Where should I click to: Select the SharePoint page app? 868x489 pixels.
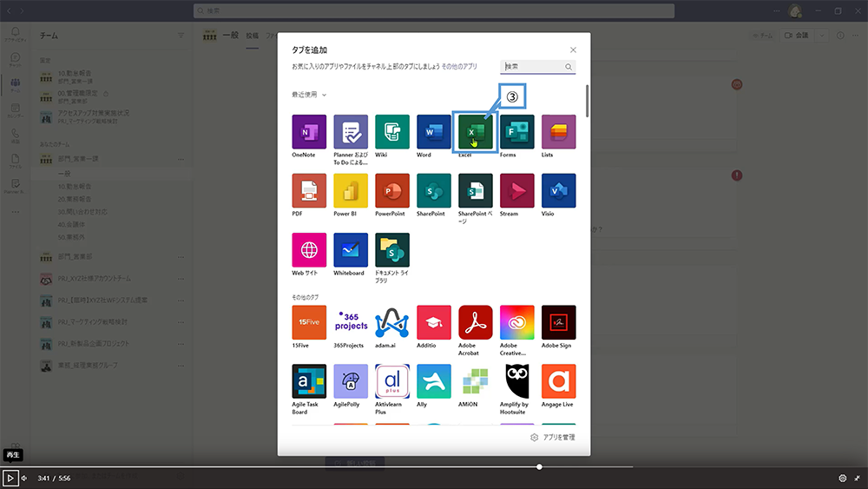[x=475, y=190]
